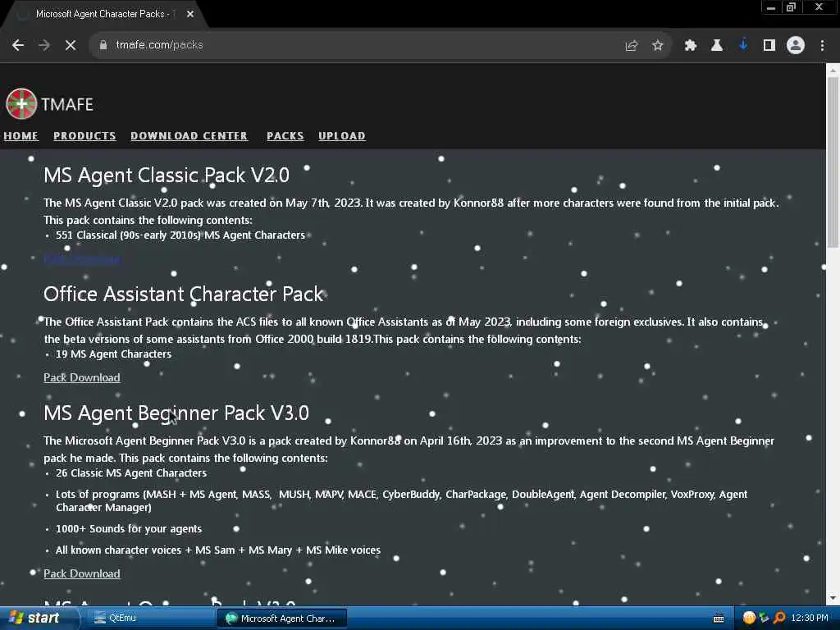Share this page icon
This screenshot has width=840, height=630.
[632, 46]
